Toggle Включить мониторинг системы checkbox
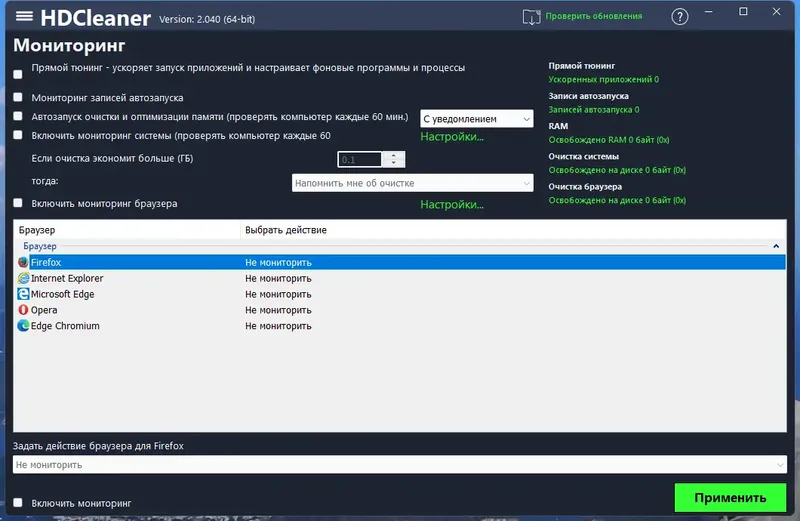Image resolution: width=800 pixels, height=521 pixels. coord(18,135)
